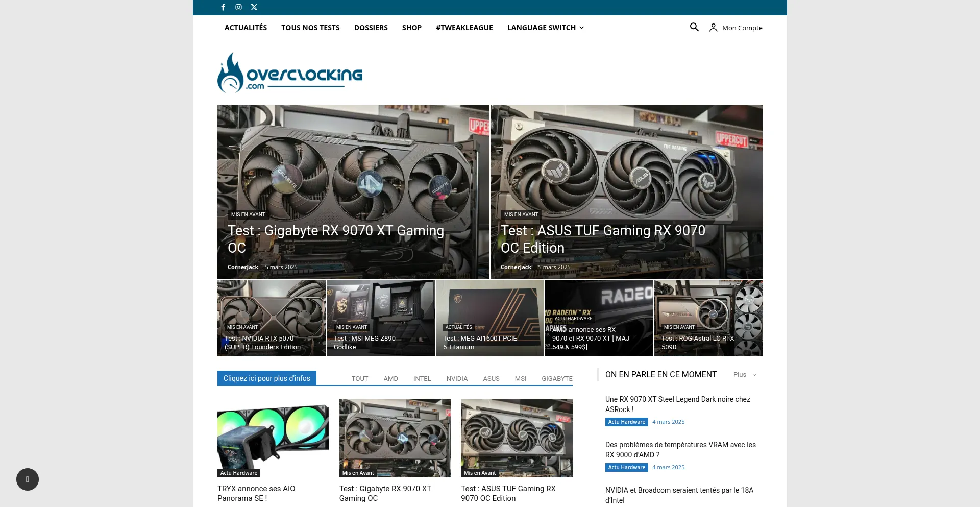Viewport: 980px width, 507px height.
Task: Open NVIDIA RTX 5070 Founders Edition test tile
Action: click(x=272, y=318)
